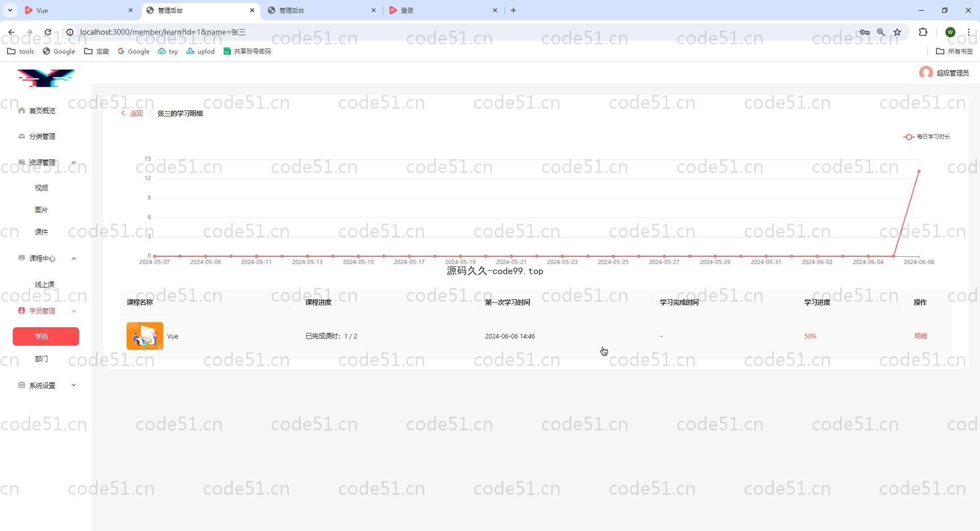980x531 pixels.
Task: Open a new browser tab
Action: pyautogui.click(x=513, y=10)
